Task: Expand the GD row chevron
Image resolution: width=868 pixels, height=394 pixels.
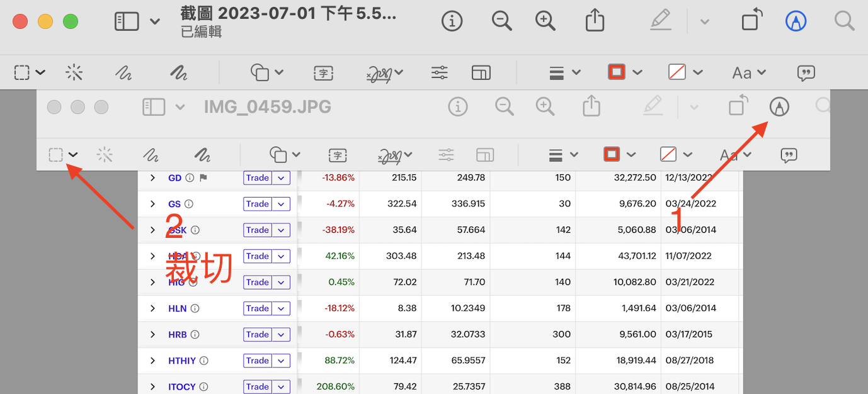Action: point(152,178)
